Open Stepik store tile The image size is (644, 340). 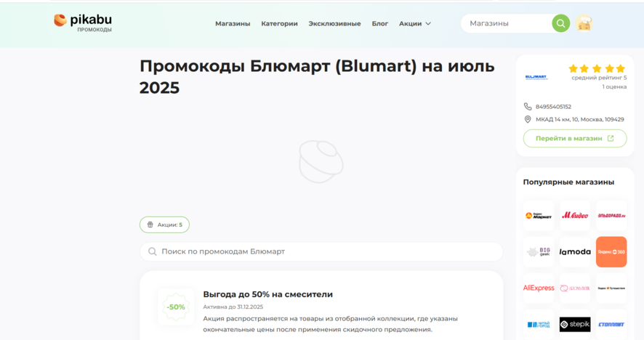coord(575,324)
